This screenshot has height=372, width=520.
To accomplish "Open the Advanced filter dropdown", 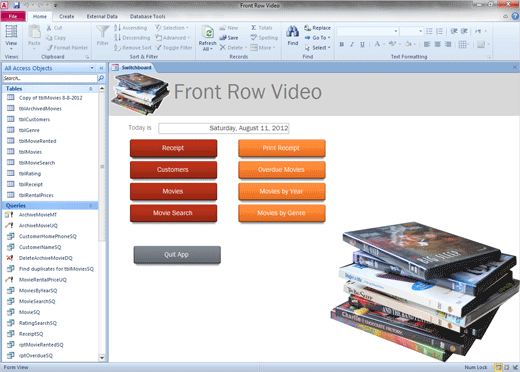I will tap(172, 38).
